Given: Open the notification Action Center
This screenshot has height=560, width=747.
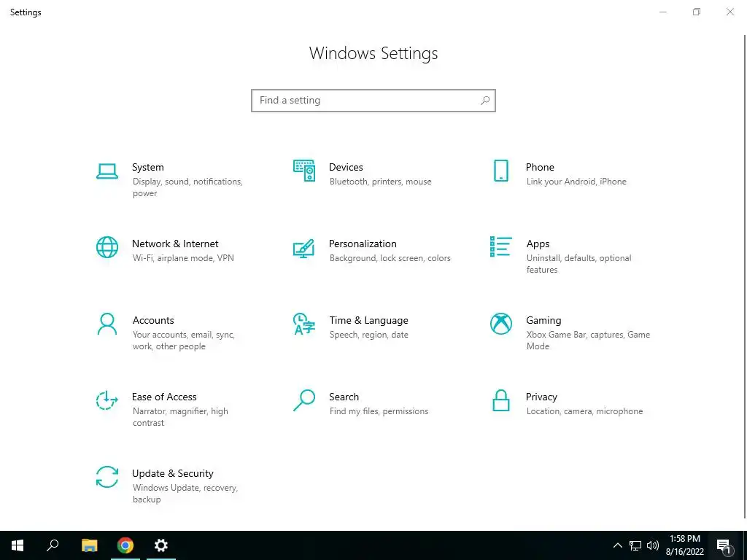Looking at the screenshot, I should click(x=724, y=546).
